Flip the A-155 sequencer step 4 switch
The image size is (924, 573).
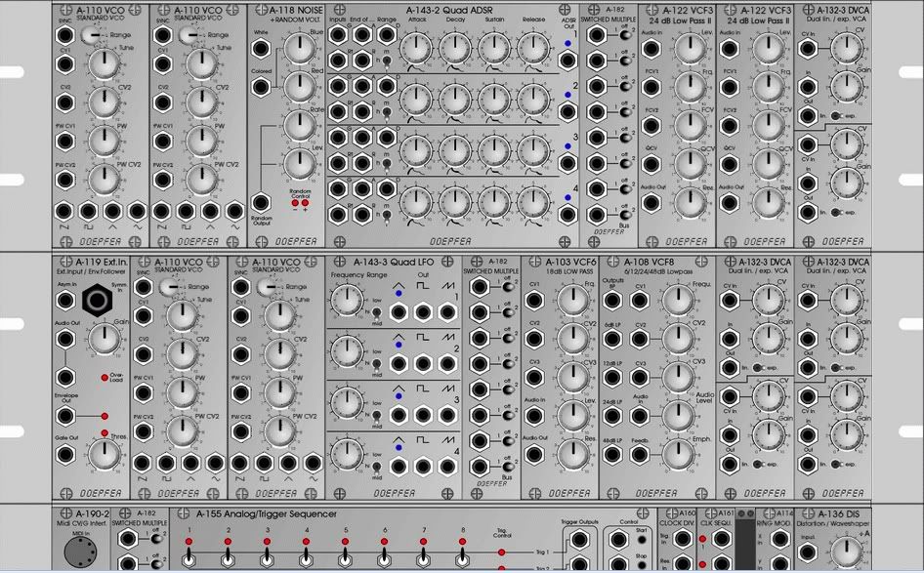point(307,557)
